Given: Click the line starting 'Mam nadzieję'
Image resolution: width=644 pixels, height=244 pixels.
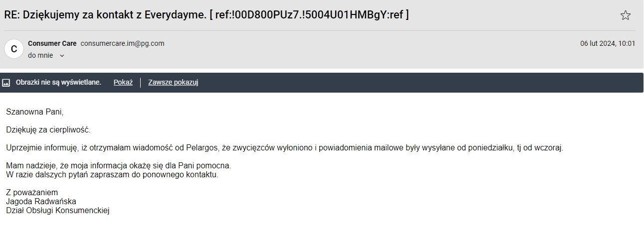Looking at the screenshot, I should pyautogui.click(x=119, y=165).
